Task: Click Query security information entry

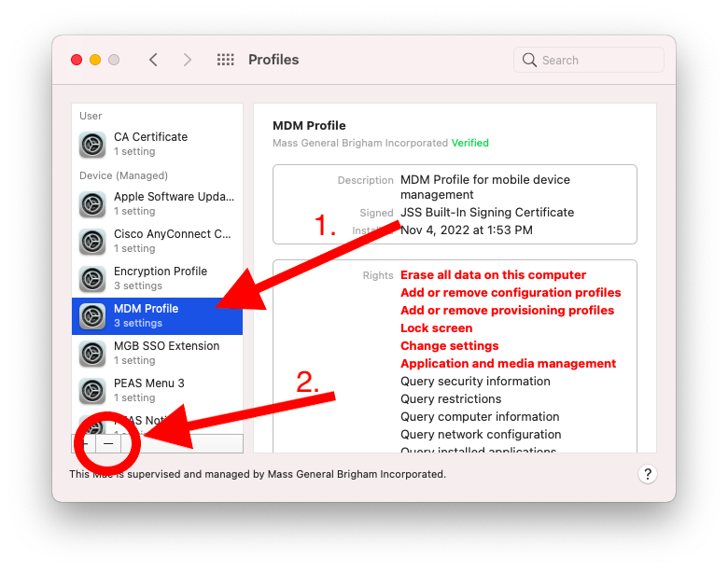Action: coord(475,381)
